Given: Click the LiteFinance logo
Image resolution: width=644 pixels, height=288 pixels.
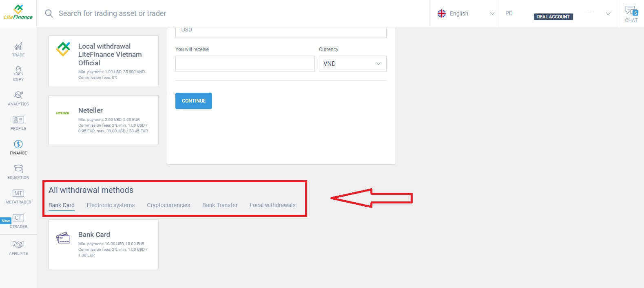Looking at the screenshot, I should tap(18, 13).
